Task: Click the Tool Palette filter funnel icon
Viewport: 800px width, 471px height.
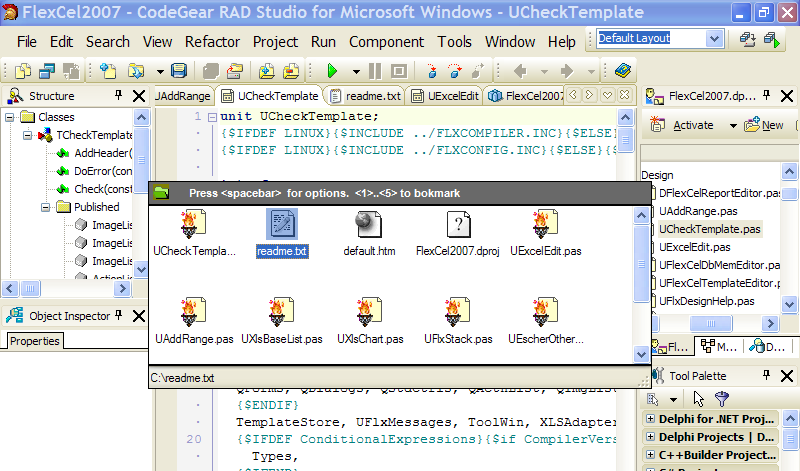Action: 722,399
